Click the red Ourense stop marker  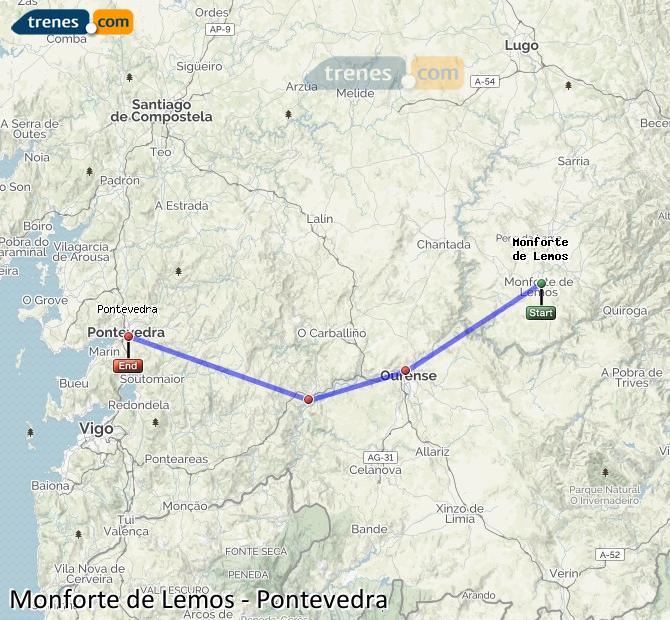tap(406, 370)
